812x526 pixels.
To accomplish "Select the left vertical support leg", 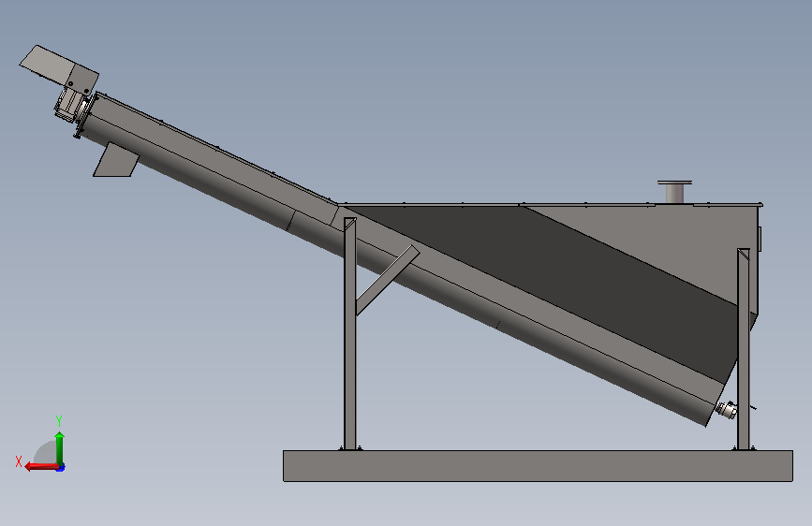I will [350, 333].
